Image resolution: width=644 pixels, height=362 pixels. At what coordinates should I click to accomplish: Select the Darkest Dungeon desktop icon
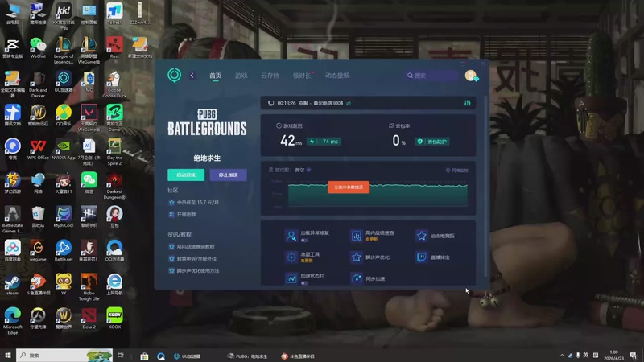114,186
